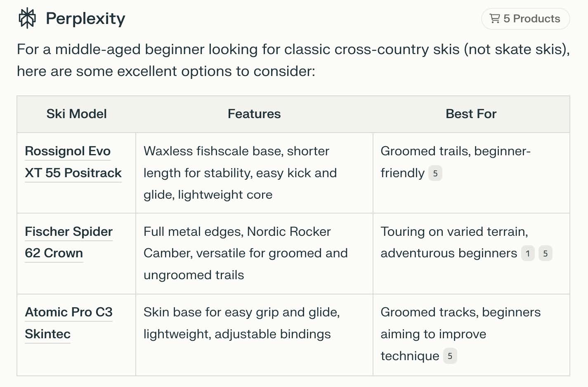
Task: Click the Rossignol Evo XT 55 Positrack link
Action: point(73,162)
